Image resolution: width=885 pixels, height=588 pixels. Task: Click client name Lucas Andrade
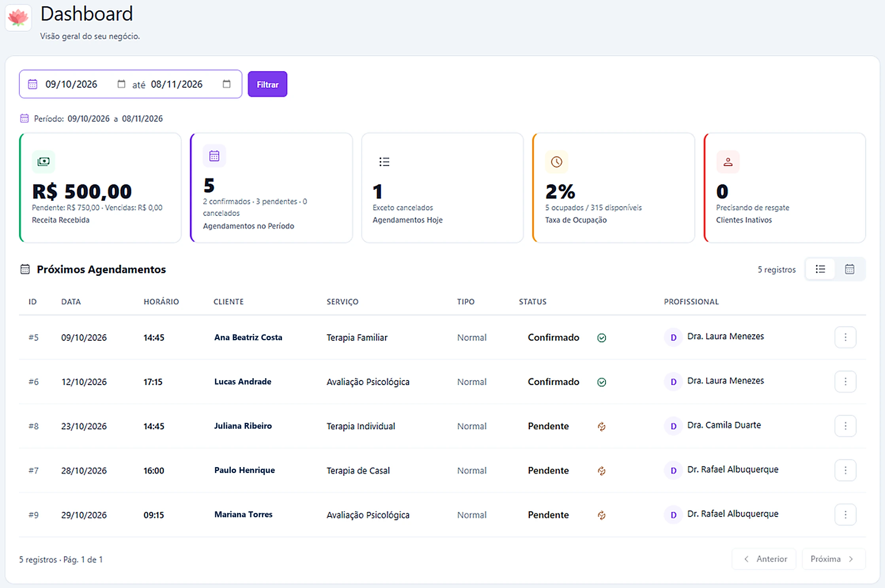[x=243, y=381]
